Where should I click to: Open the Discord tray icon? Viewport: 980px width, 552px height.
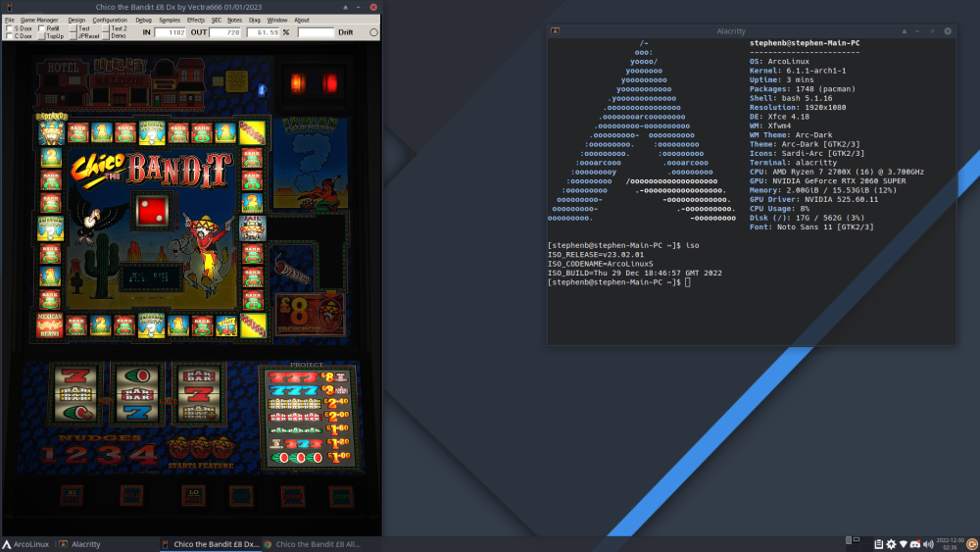click(915, 544)
